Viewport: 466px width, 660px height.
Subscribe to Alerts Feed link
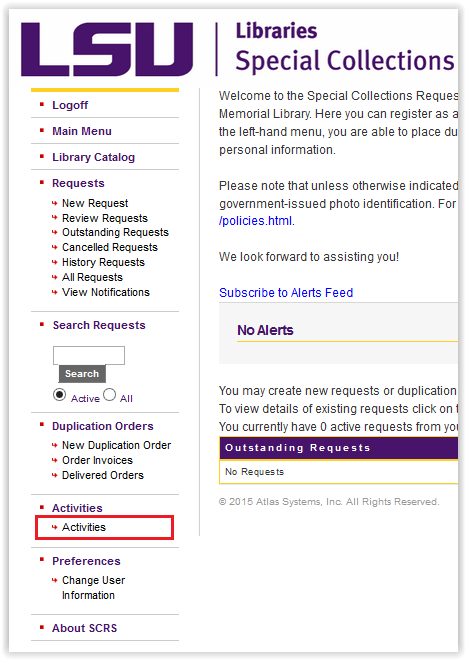(x=286, y=293)
